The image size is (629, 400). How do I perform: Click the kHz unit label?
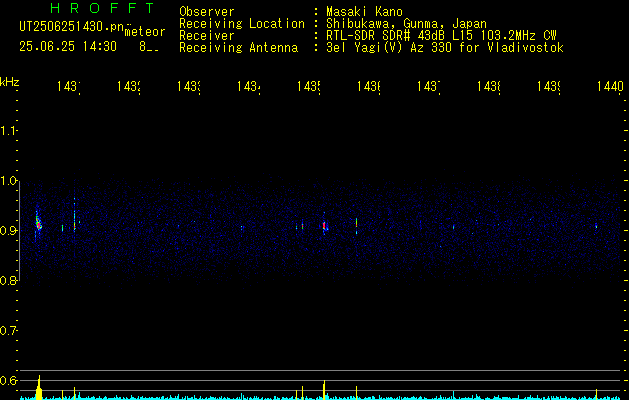10,82
